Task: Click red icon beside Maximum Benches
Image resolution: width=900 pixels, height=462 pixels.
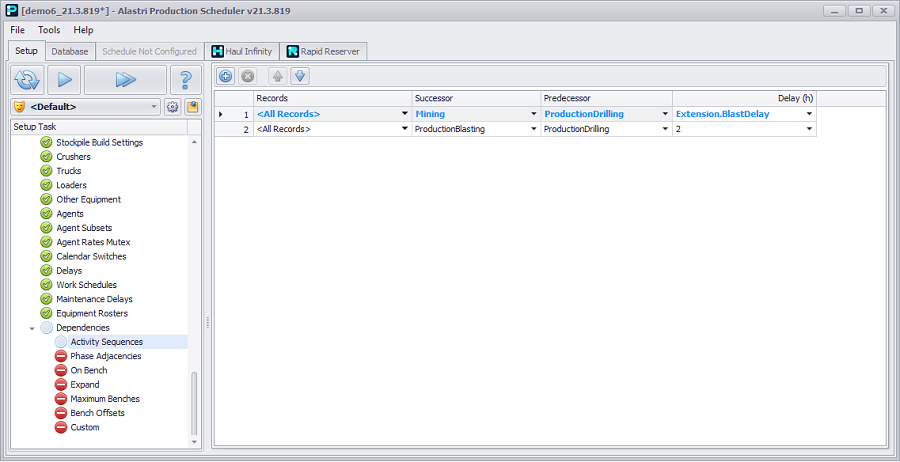Action: point(61,399)
